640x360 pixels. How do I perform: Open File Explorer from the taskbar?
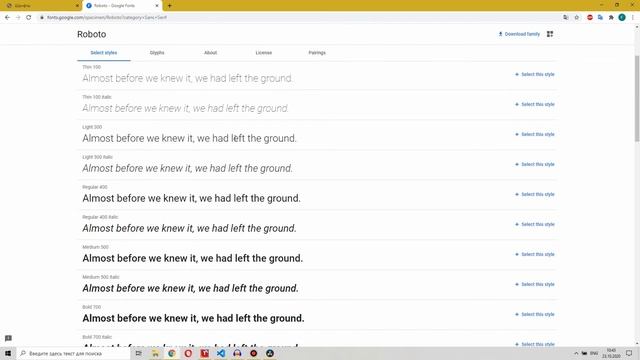point(155,353)
